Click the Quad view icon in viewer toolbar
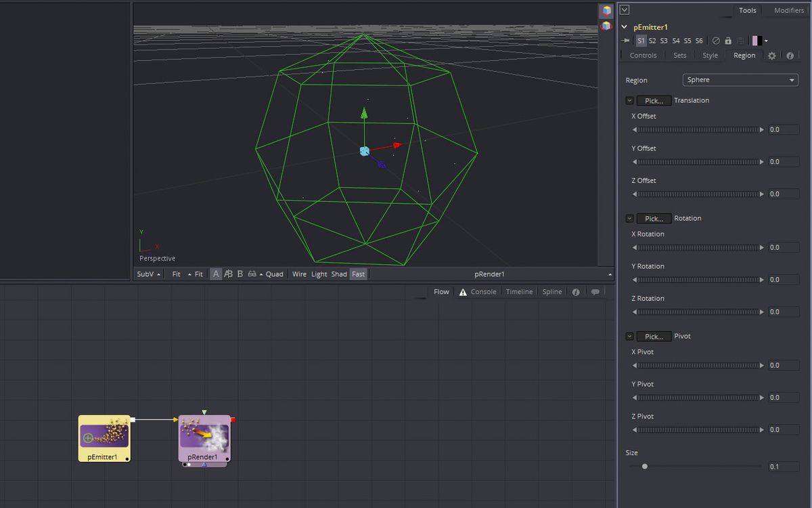The height and width of the screenshot is (508, 812). click(275, 274)
